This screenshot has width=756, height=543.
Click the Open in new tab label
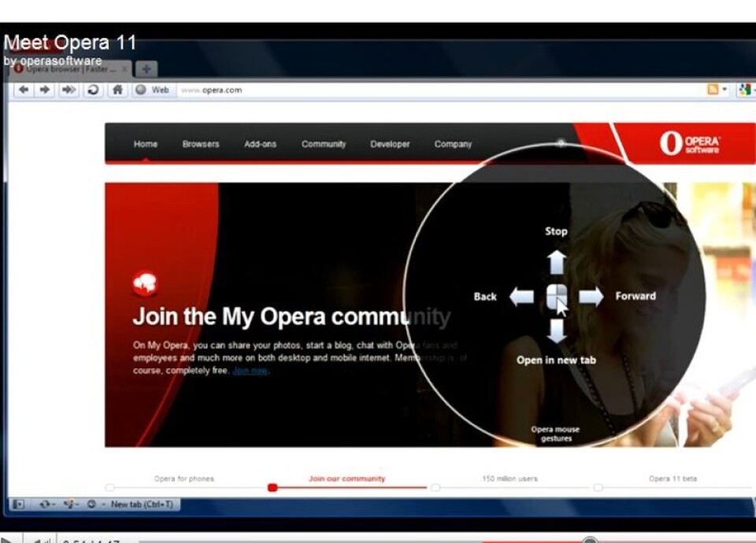(556, 360)
